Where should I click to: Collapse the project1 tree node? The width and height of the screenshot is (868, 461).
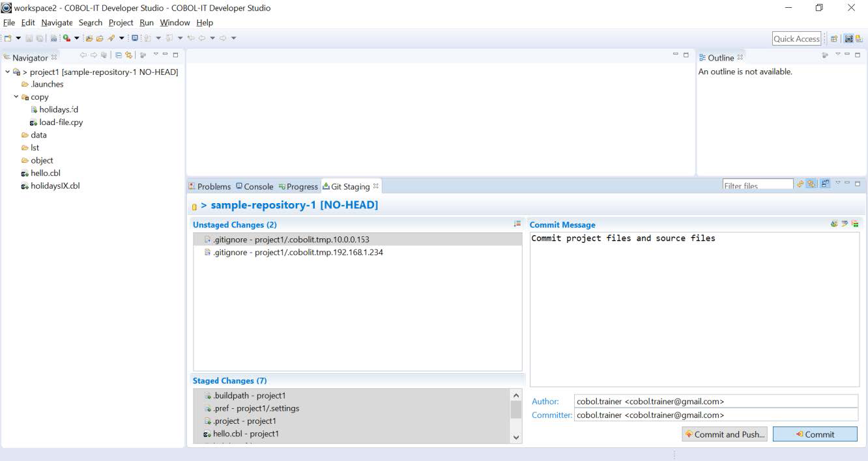[x=8, y=72]
